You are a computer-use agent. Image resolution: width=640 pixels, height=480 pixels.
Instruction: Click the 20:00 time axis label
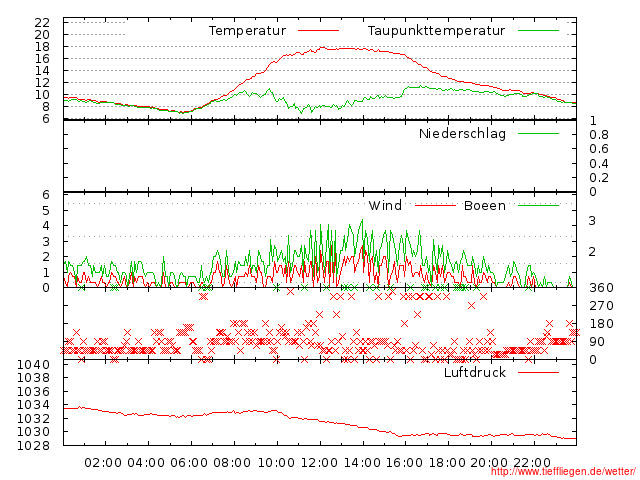pos(489,463)
